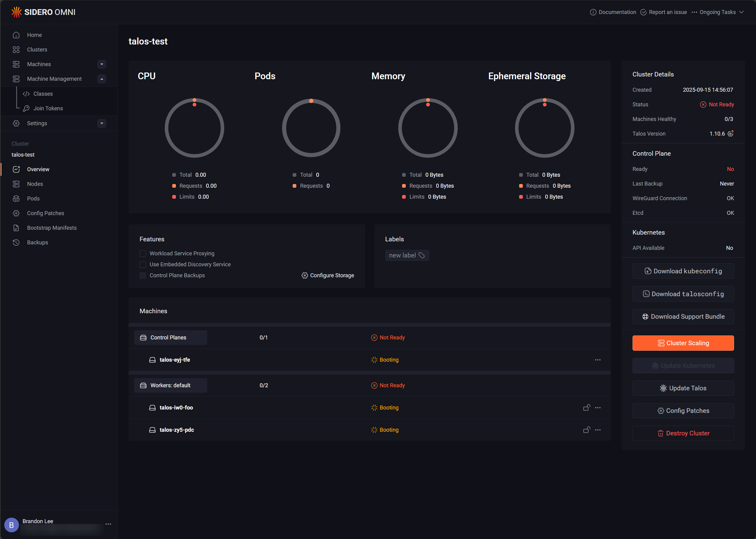756x539 pixels.
Task: Open the Pods panel icon
Action: coord(16,198)
